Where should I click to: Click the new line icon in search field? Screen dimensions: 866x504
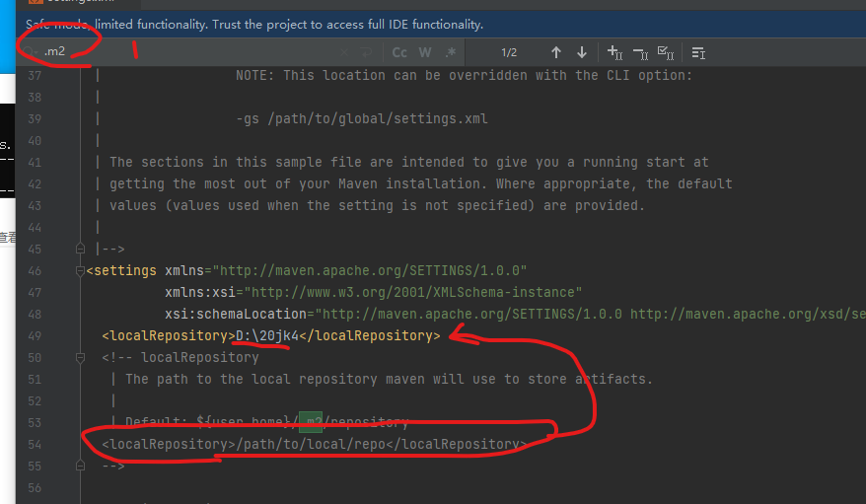point(366,52)
